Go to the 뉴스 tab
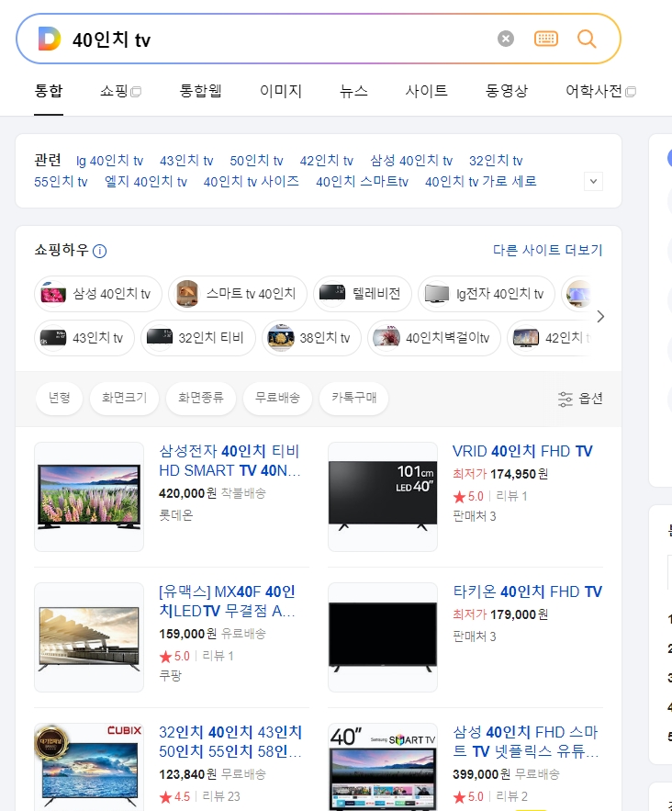 point(353,91)
